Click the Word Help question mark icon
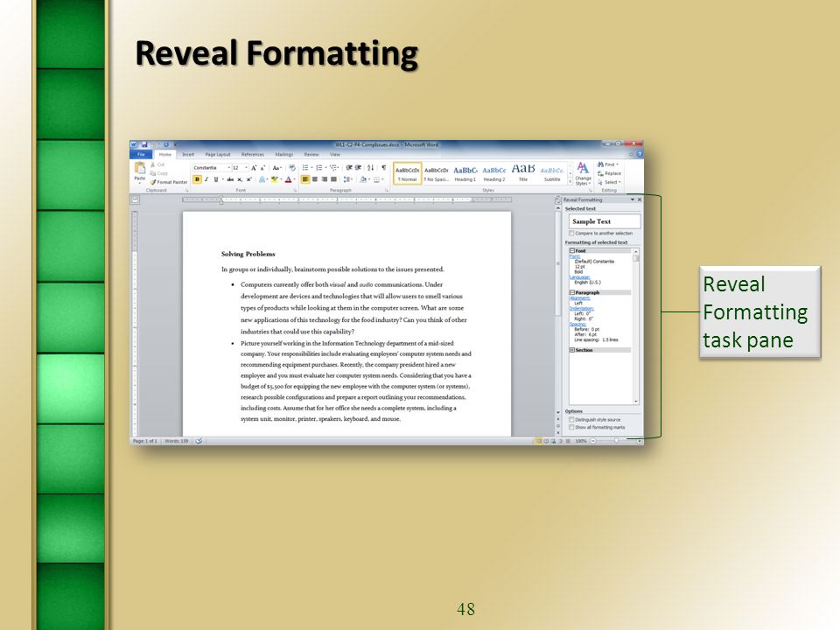The image size is (840, 630). (639, 154)
